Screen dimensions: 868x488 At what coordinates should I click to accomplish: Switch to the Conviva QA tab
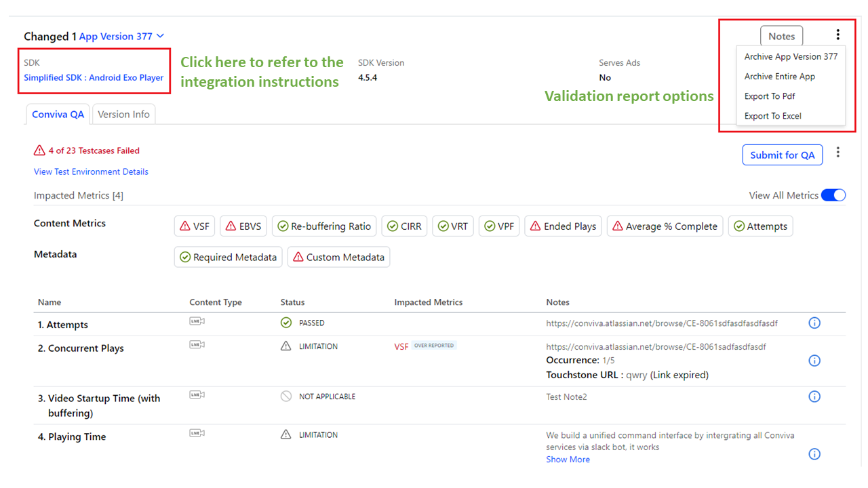click(x=58, y=115)
